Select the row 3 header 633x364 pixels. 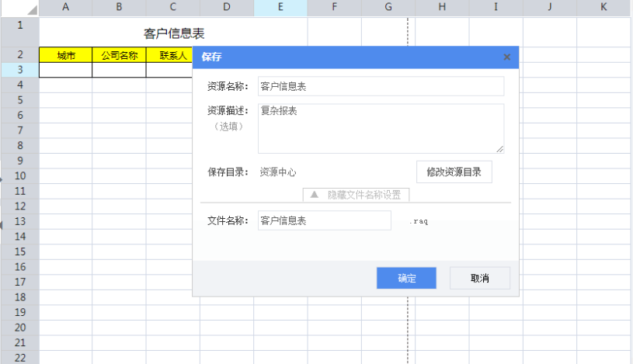19,70
